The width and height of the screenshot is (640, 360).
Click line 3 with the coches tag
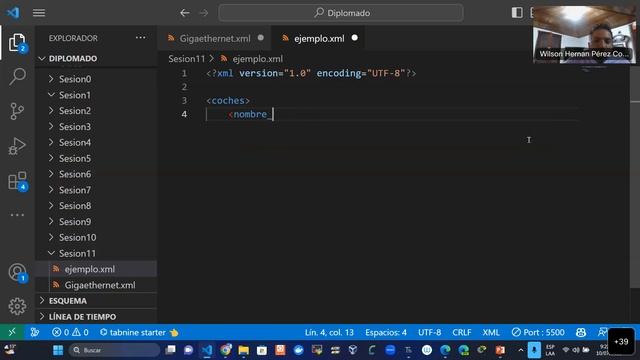tap(228, 100)
